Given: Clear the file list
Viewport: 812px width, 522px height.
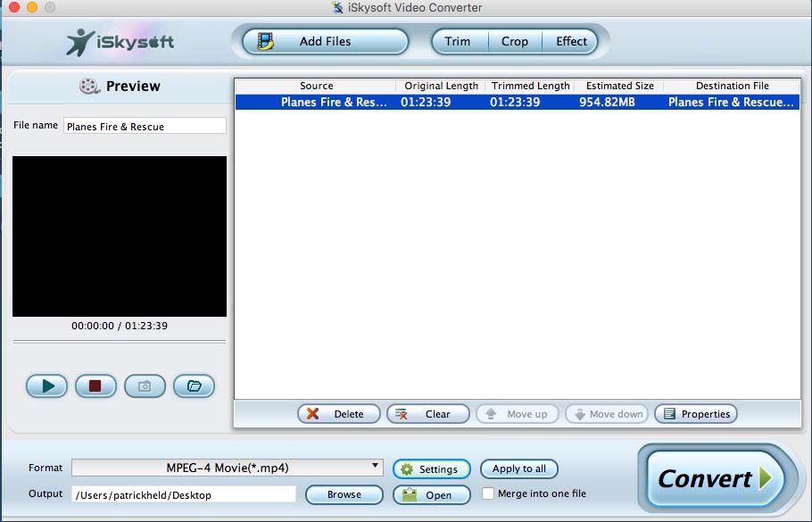Looking at the screenshot, I should (427, 414).
